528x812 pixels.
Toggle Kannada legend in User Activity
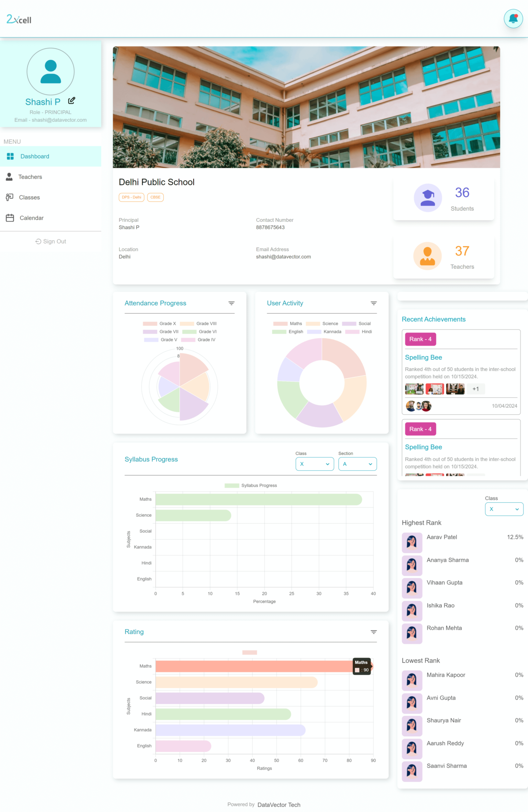tap(324, 332)
